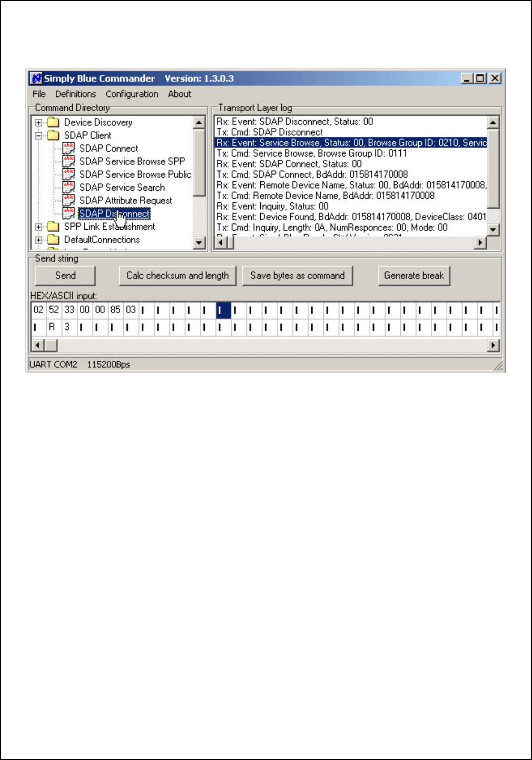Select SDAP Service Search entry
532x760 pixels.
pos(122,188)
